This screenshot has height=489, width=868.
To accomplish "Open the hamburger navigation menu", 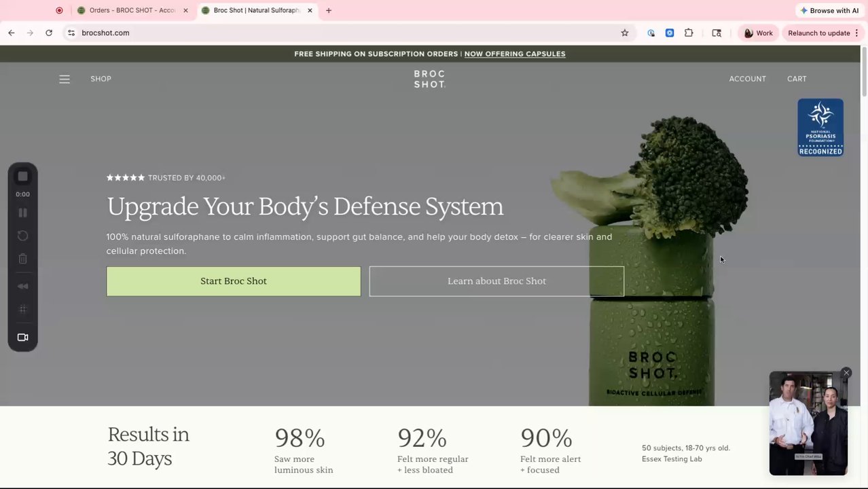I will point(65,79).
